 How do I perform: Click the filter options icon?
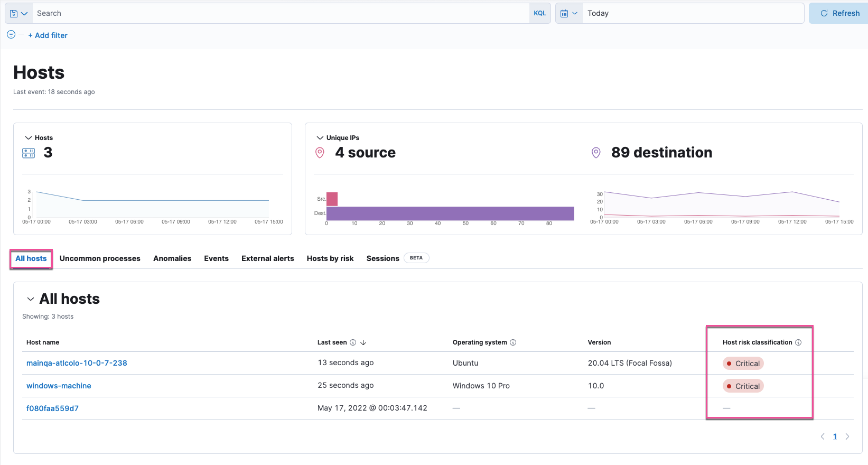[11, 35]
